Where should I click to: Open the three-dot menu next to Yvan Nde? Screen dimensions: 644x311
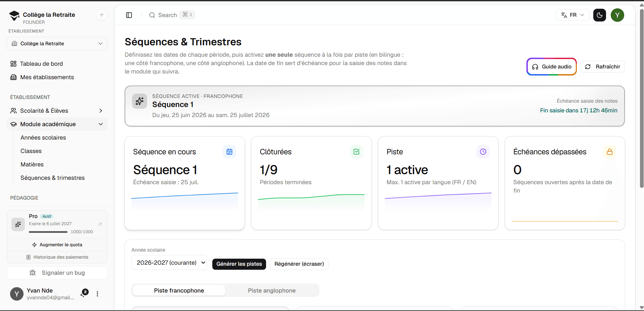(97, 294)
